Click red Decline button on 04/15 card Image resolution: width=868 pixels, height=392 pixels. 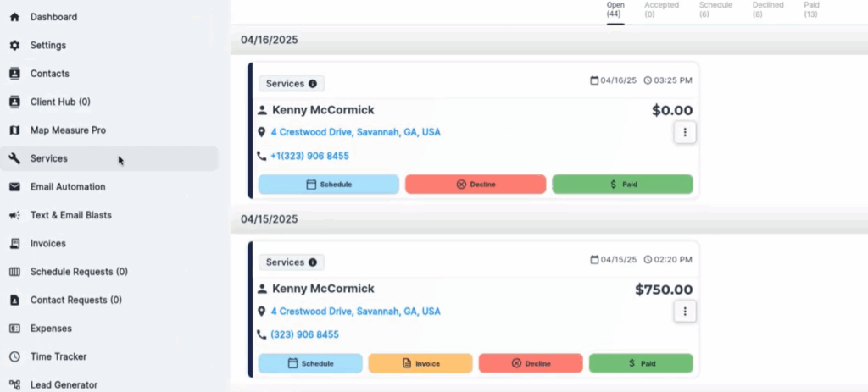tap(530, 363)
